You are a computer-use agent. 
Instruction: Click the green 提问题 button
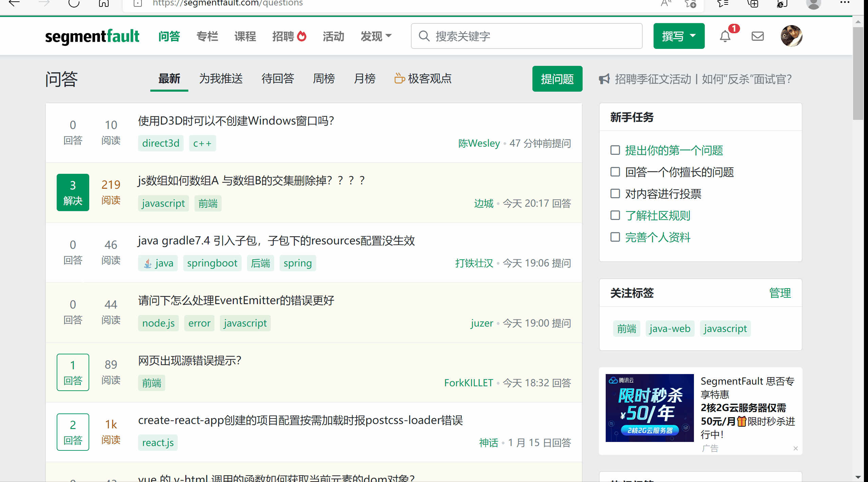(557, 79)
